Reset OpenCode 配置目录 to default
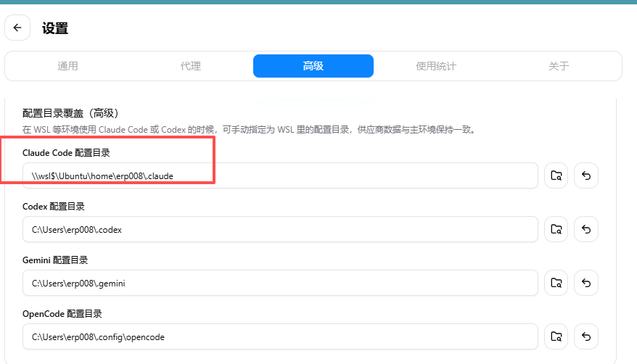The height and width of the screenshot is (364, 637). 585,336
